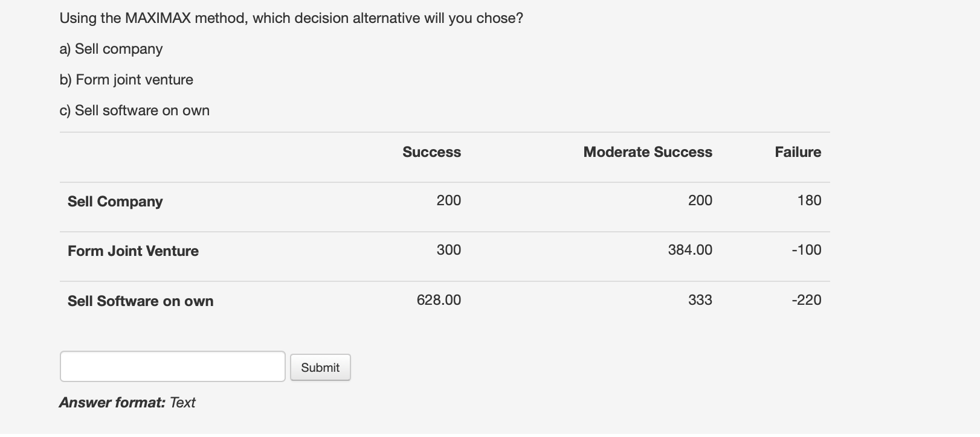The image size is (980, 437).
Task: Click the 628.00 payoff cell
Action: click(439, 300)
